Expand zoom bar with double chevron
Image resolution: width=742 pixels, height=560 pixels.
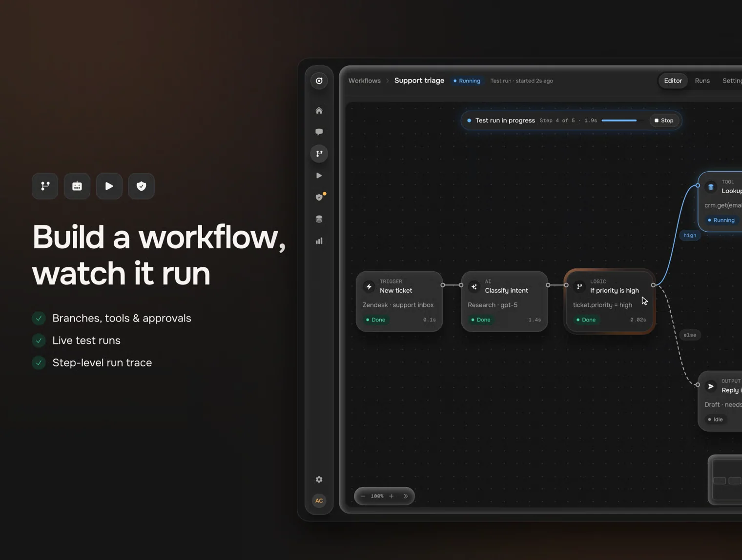(406, 496)
